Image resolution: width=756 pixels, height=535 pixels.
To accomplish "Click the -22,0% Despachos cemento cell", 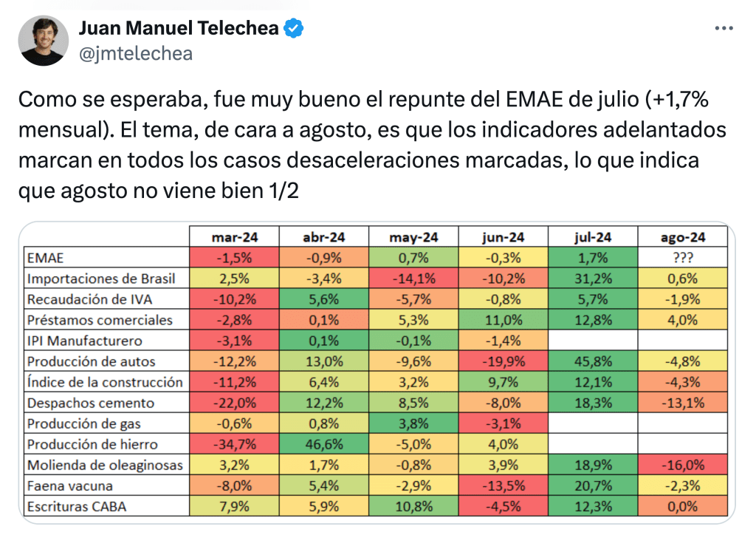I will [234, 403].
